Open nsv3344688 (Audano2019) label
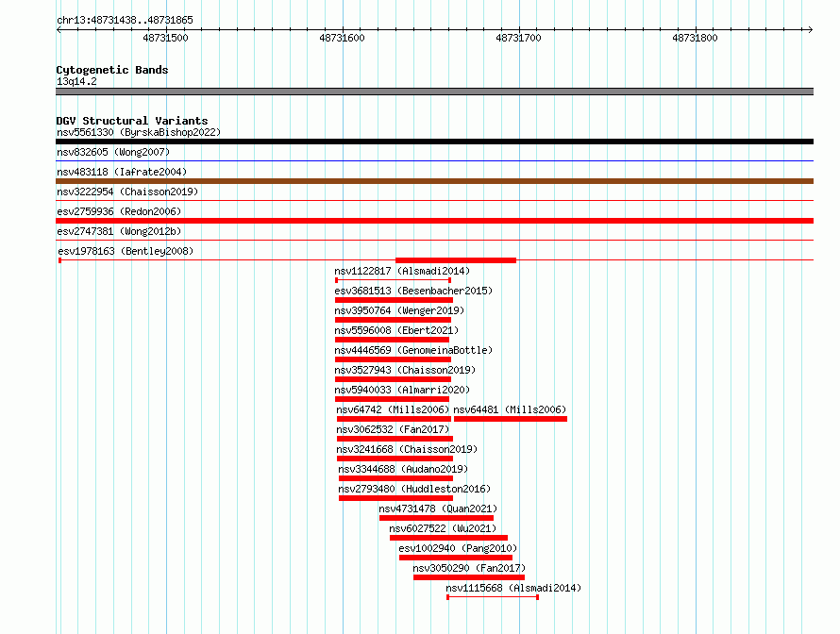The width and height of the screenshot is (840, 634). (403, 469)
